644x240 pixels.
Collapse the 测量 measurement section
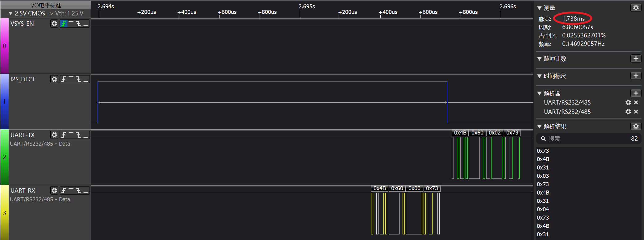point(539,8)
